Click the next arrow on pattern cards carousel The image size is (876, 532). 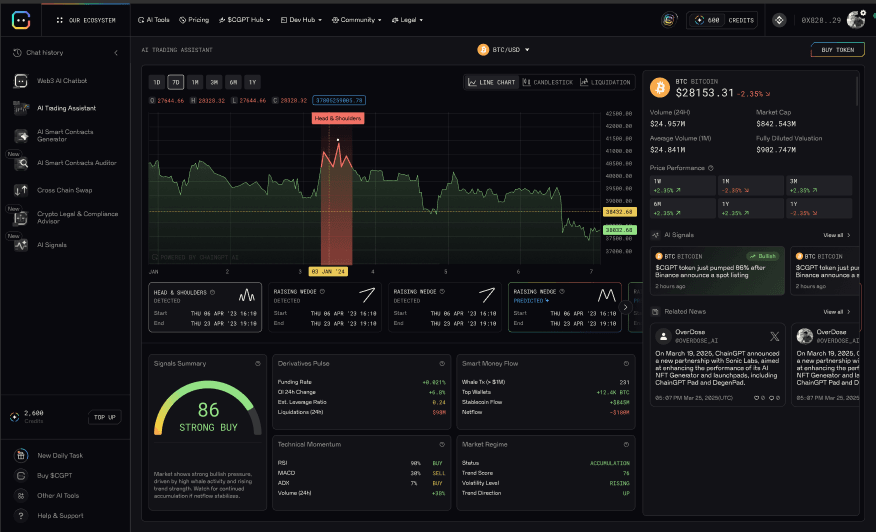[625, 307]
